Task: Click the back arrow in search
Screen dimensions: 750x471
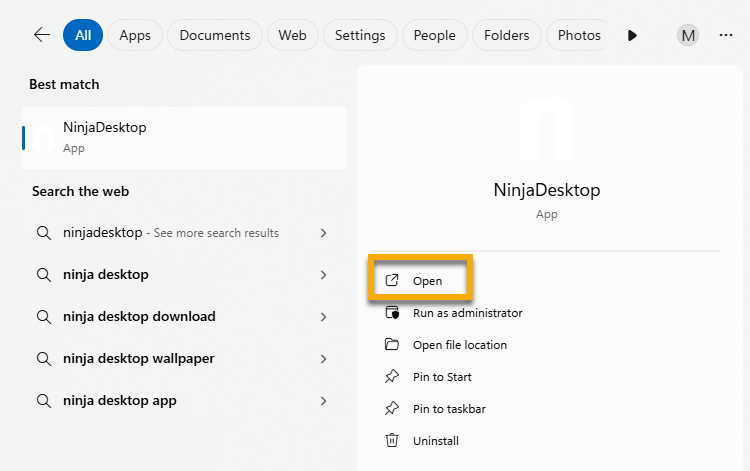Action: [41, 35]
